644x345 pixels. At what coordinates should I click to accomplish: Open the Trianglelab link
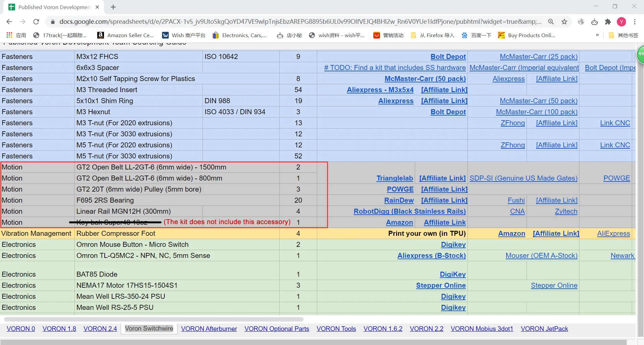pyautogui.click(x=395, y=178)
